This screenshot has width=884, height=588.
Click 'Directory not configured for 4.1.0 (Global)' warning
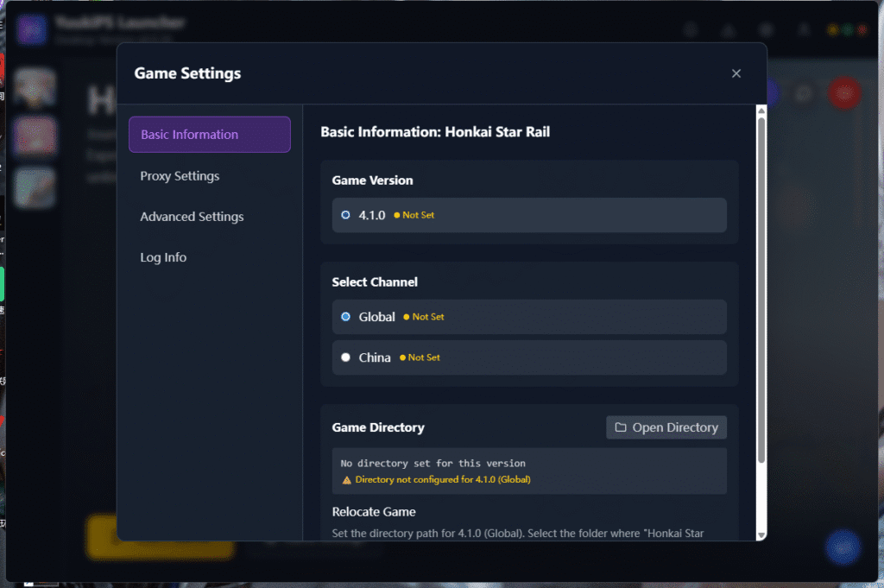point(443,480)
